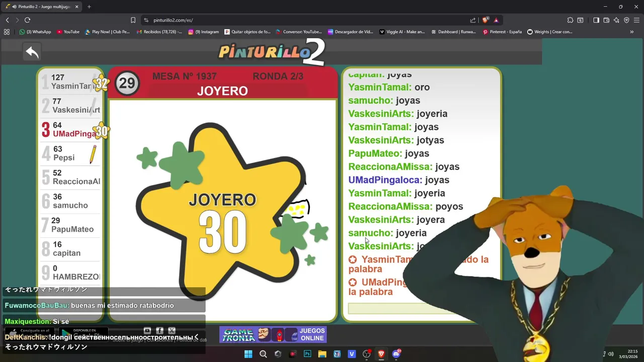Toggle the browser sidebar panel
644x362 pixels.
pyautogui.click(x=596, y=20)
